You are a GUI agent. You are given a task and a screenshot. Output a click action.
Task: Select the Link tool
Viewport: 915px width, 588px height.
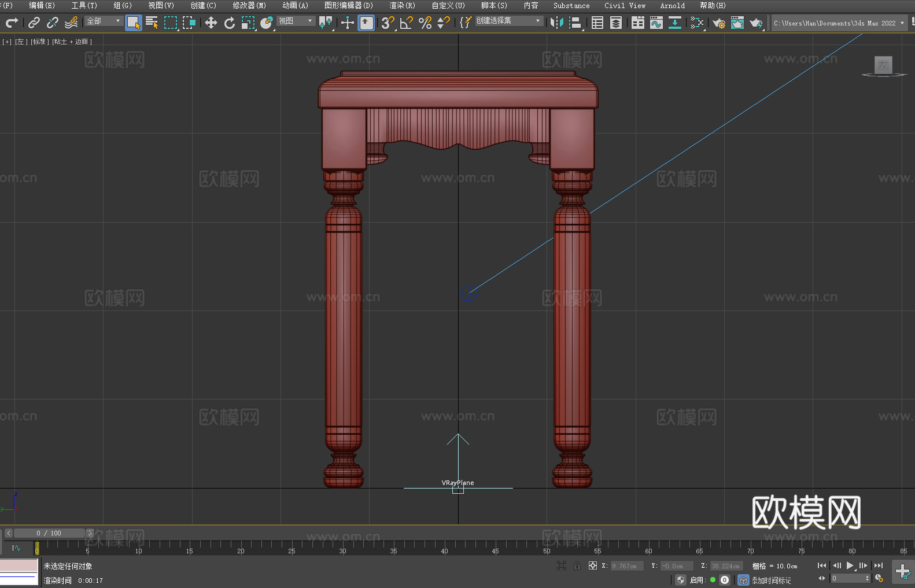tap(34, 23)
